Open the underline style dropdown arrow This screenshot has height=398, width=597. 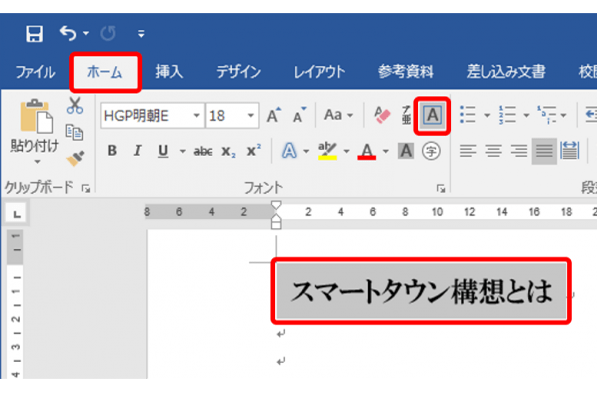183,152
